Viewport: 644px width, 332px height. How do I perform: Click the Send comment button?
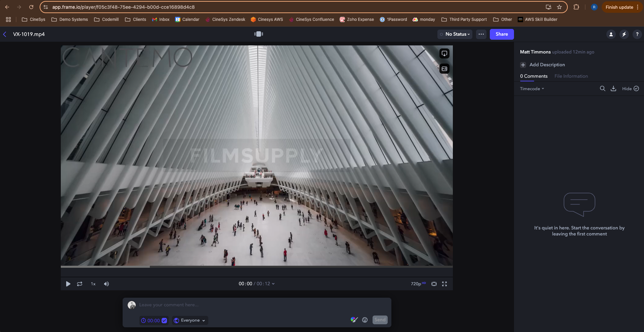click(380, 320)
